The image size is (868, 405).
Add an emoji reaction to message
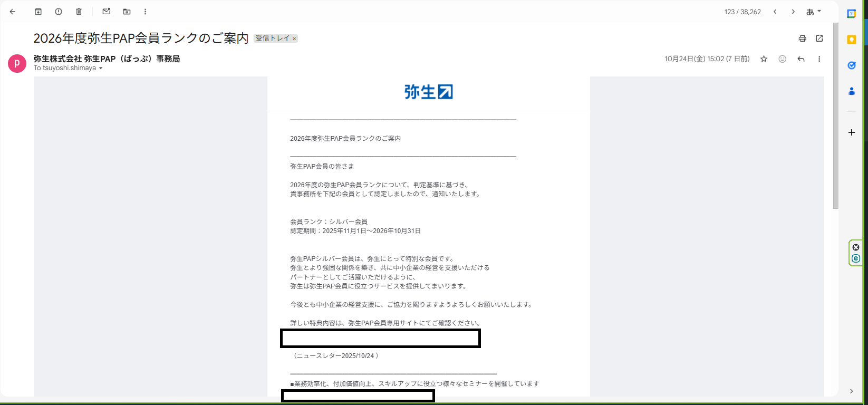tap(782, 59)
